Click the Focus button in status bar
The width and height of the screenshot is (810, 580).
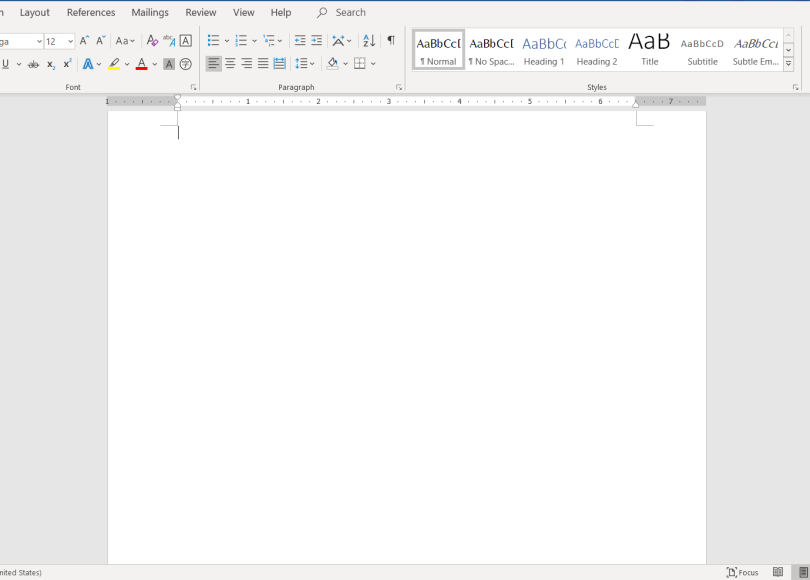point(742,572)
